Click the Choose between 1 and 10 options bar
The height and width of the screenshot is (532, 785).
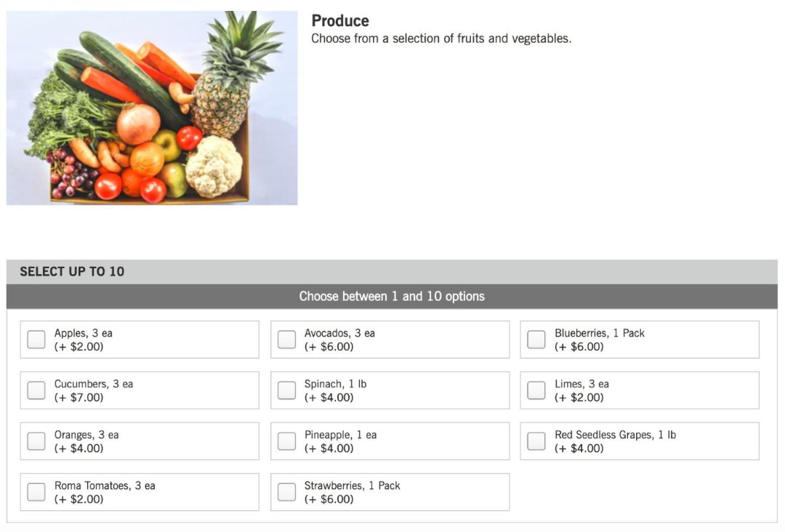coord(392,297)
